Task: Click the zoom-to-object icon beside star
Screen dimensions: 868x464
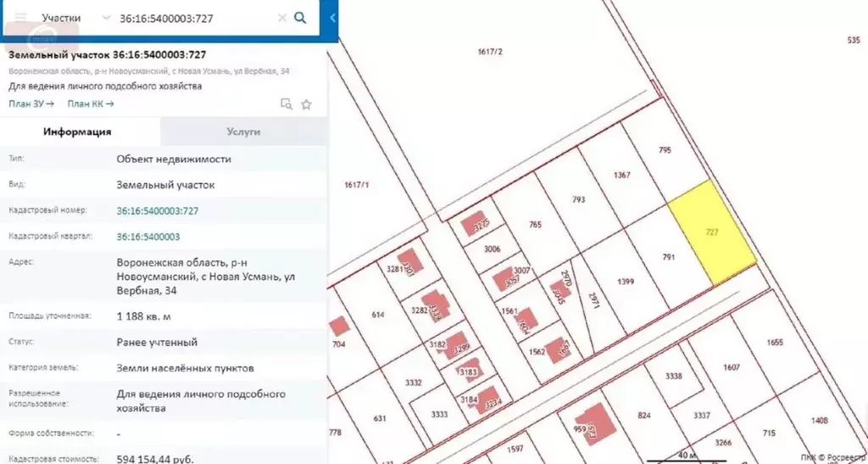Action: point(287,104)
